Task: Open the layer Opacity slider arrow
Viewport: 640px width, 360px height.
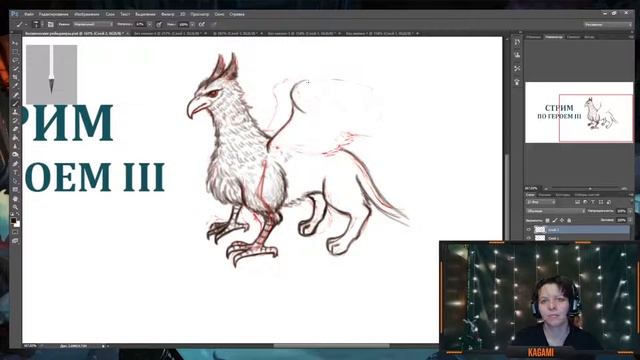Action: [630, 211]
